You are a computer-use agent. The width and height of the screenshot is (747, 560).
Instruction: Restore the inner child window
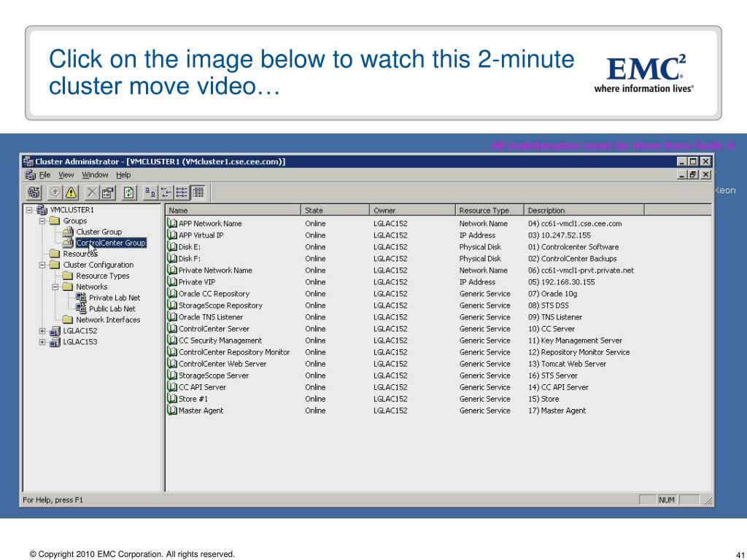[694, 175]
